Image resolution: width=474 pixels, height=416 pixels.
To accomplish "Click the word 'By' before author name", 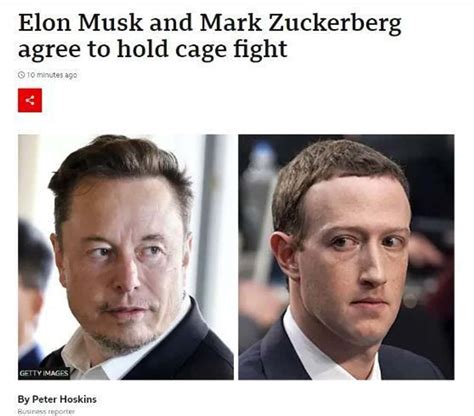I will (x=24, y=399).
